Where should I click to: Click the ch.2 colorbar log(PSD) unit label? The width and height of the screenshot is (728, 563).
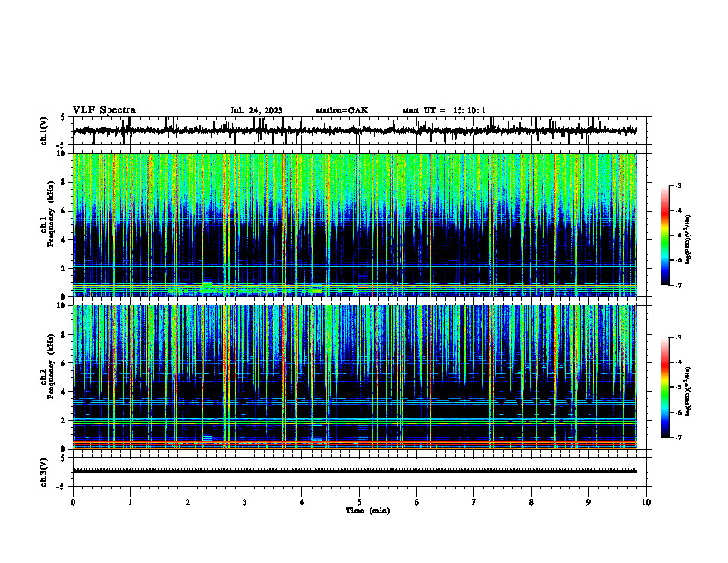(688, 391)
